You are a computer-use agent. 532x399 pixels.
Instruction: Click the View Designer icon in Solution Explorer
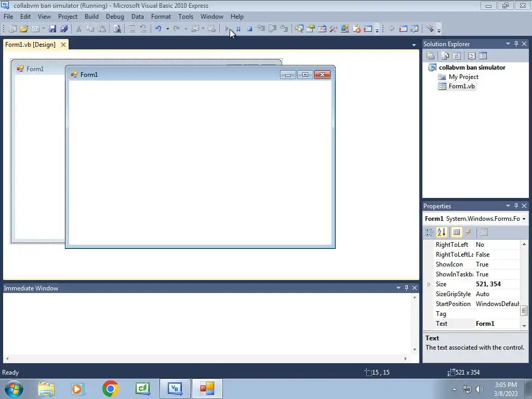click(x=483, y=56)
